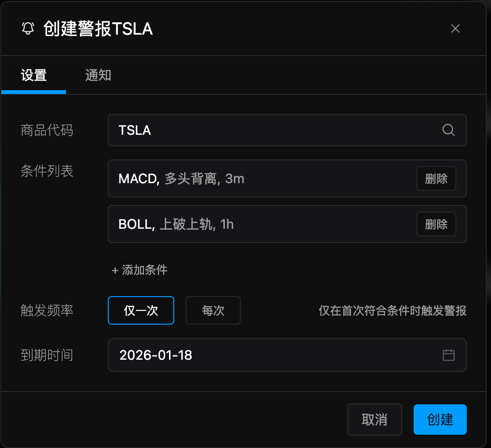
Task: Open the date picker via the calendar icon
Action: pos(448,355)
